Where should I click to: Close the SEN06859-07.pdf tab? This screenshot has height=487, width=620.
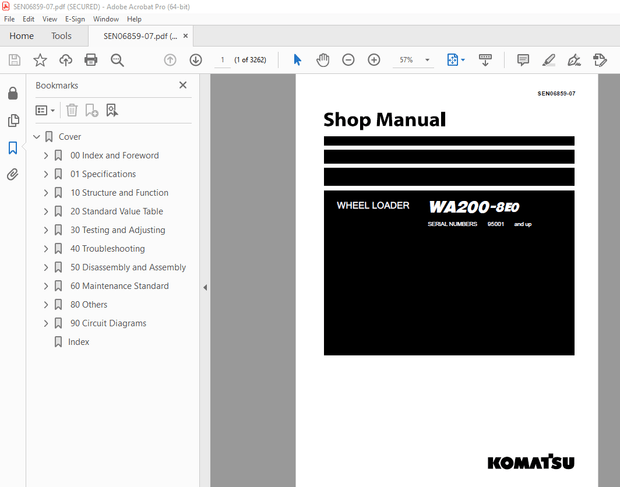(x=185, y=36)
